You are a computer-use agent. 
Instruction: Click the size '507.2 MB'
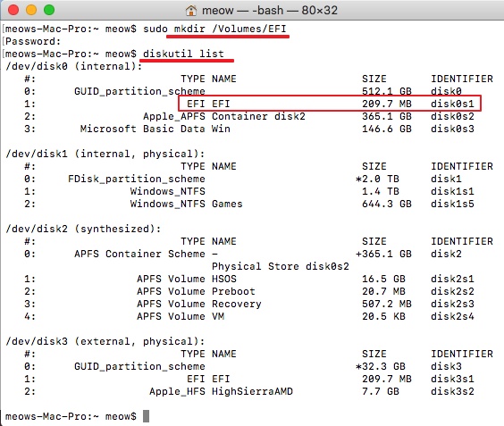tap(387, 304)
